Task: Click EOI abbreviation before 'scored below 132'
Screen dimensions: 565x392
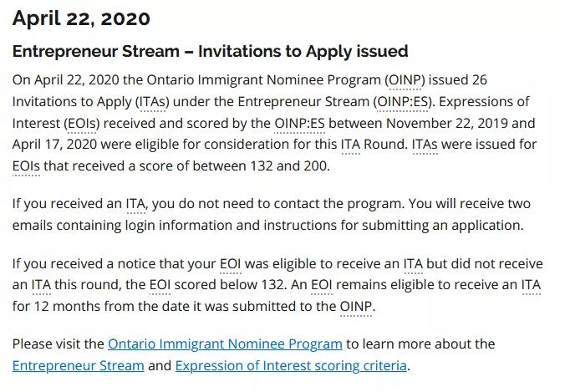Action: (x=160, y=285)
